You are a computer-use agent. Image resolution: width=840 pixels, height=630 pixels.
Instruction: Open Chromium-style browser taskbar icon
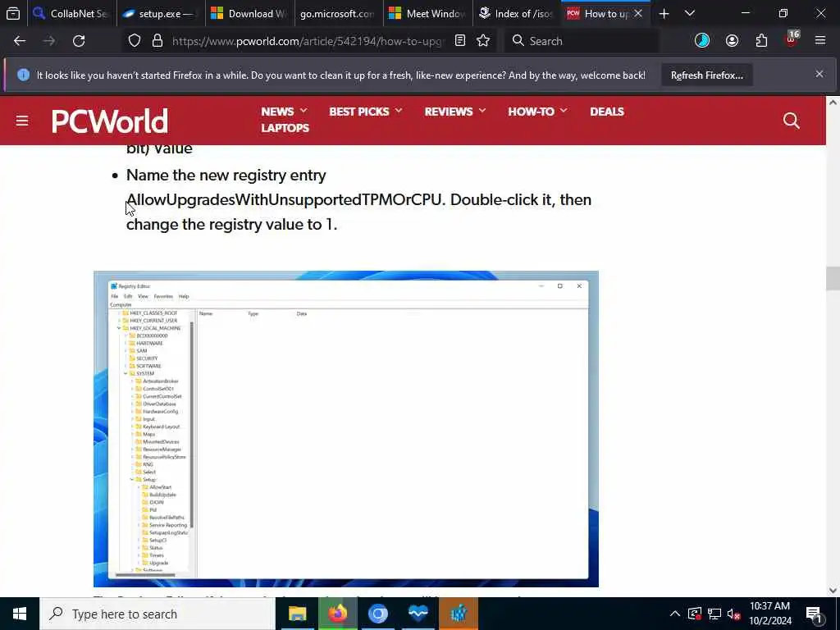tap(377, 614)
